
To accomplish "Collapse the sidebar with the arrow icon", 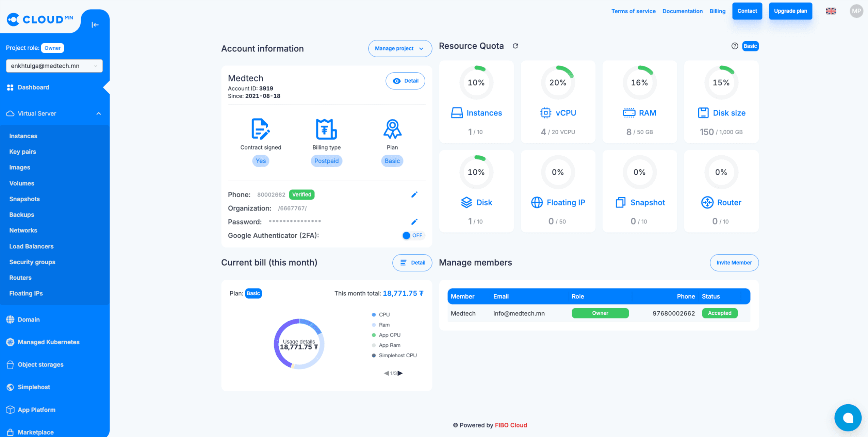I will pos(95,25).
